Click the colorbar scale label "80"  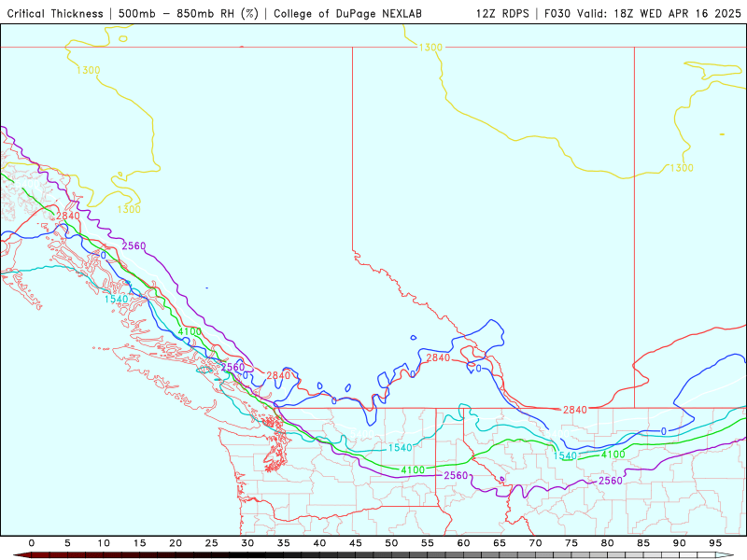608,543
